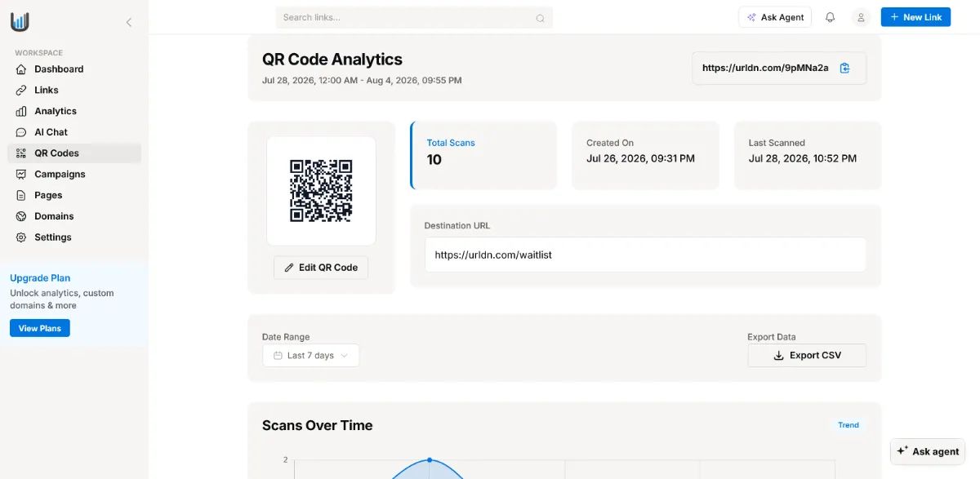Click the Last Scanned date value
Viewport: 980px width, 479px height.
(803, 158)
